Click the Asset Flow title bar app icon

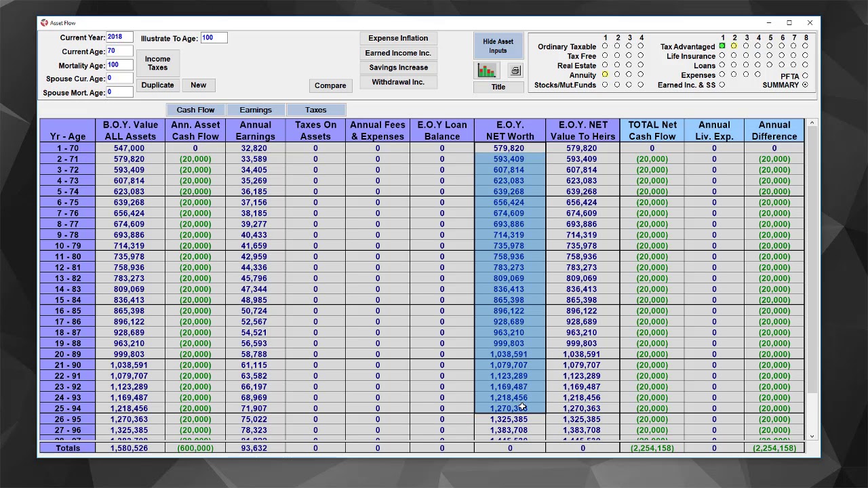pos(44,23)
